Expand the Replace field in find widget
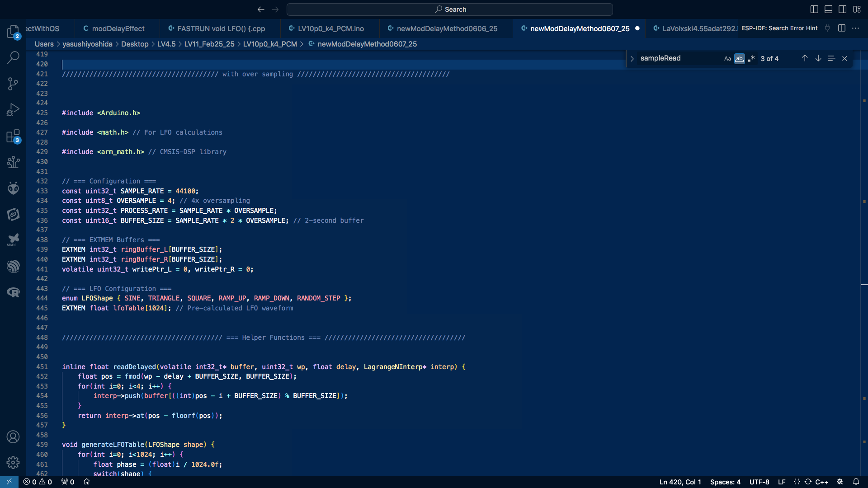The image size is (868, 488). 632,59
